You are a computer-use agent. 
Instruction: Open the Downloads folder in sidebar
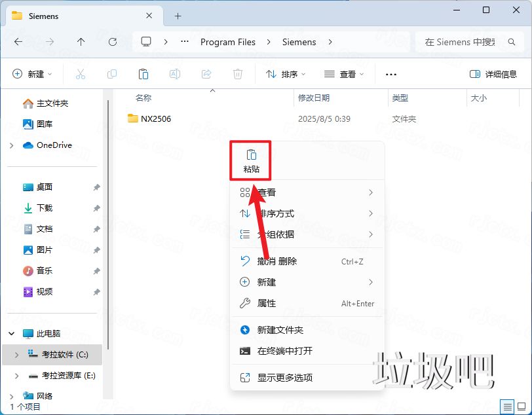[x=45, y=208]
